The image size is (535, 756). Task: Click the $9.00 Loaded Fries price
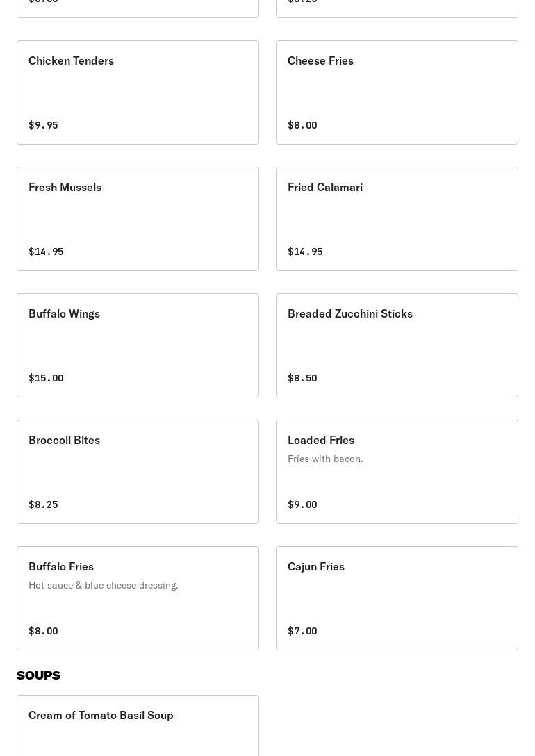tap(302, 504)
